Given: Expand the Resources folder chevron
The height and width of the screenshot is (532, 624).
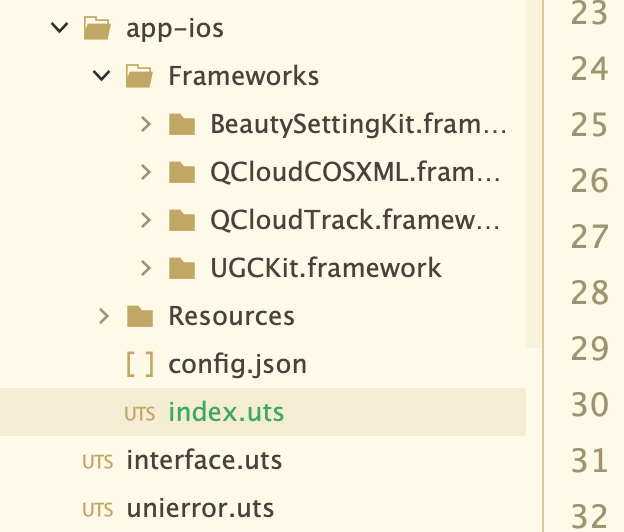Looking at the screenshot, I should [104, 316].
